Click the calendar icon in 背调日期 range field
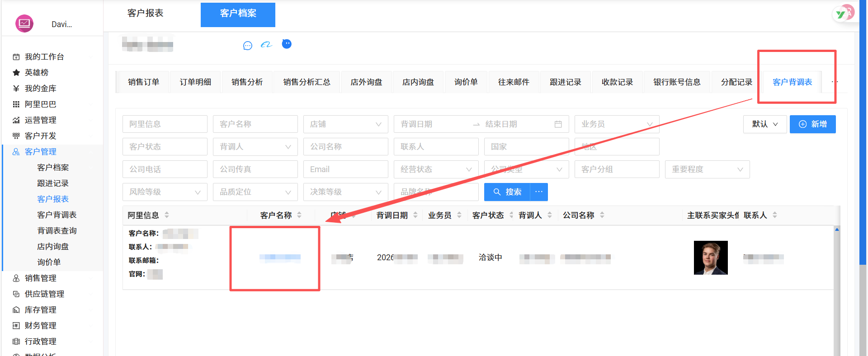Viewport: 868px width, 356px height. (558, 124)
